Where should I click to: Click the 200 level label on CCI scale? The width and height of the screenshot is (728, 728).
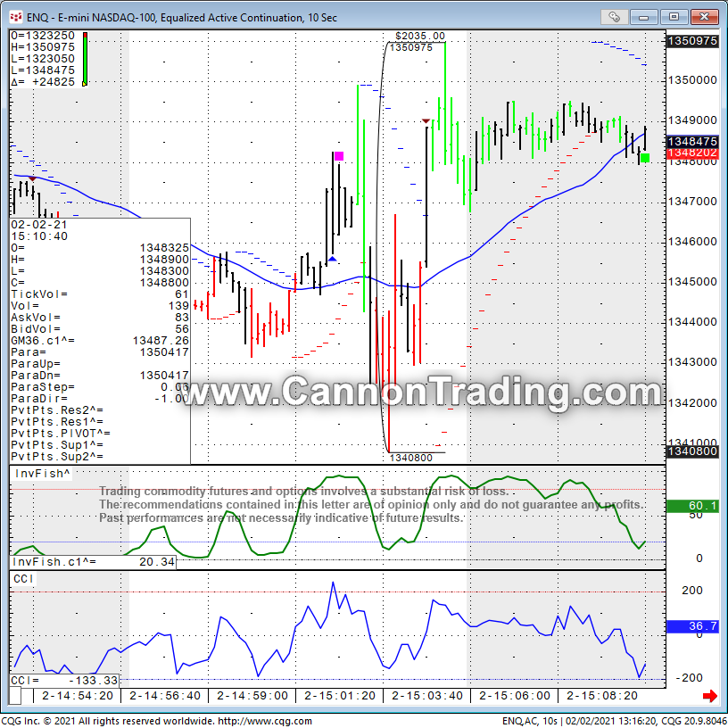point(691,591)
